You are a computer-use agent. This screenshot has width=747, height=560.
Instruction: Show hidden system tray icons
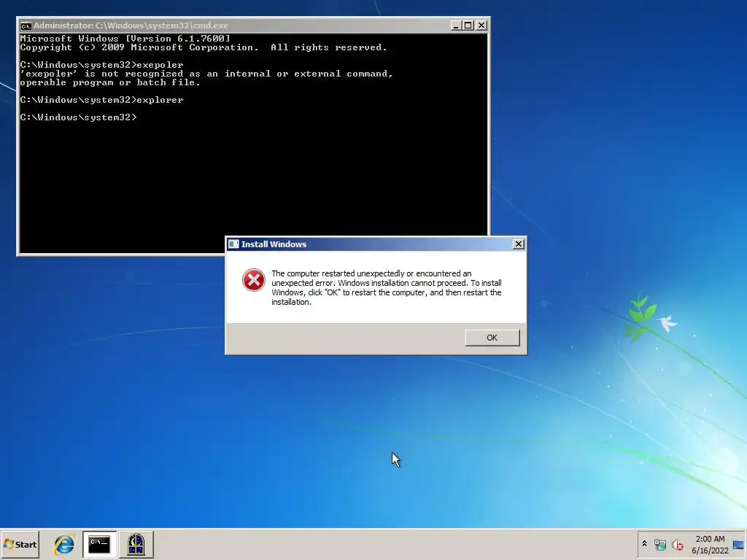[x=644, y=544]
